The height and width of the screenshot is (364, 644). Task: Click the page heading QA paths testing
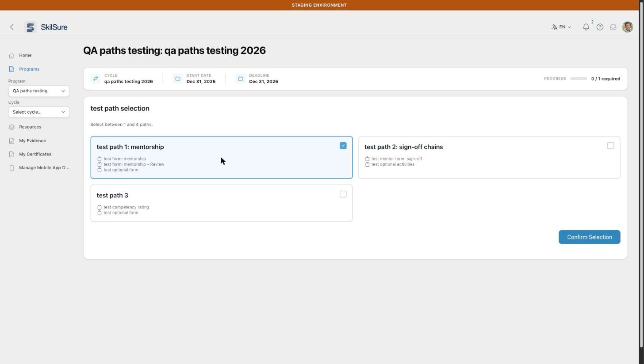(174, 50)
